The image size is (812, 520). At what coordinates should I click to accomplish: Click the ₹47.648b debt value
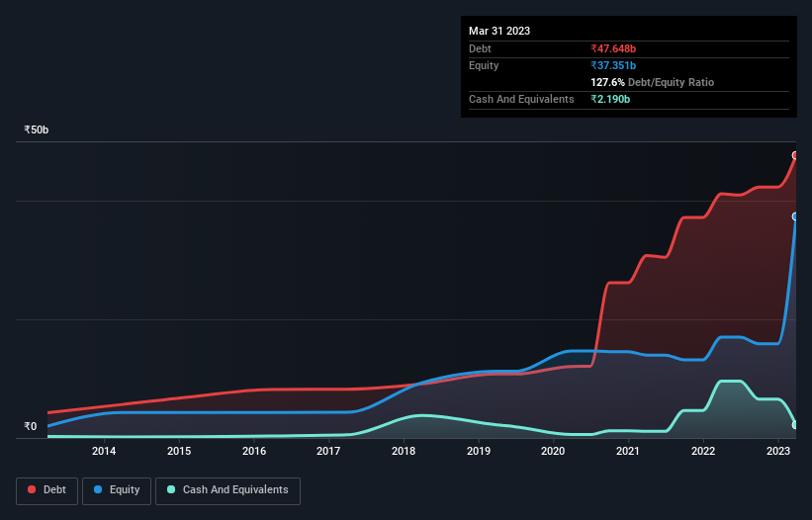coord(613,48)
